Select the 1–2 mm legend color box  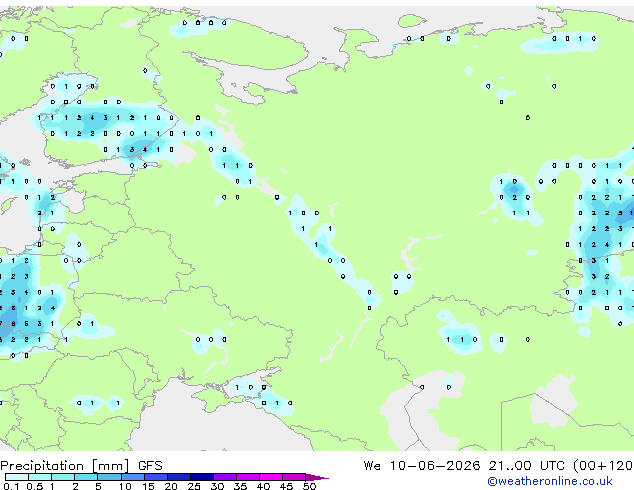[63, 477]
